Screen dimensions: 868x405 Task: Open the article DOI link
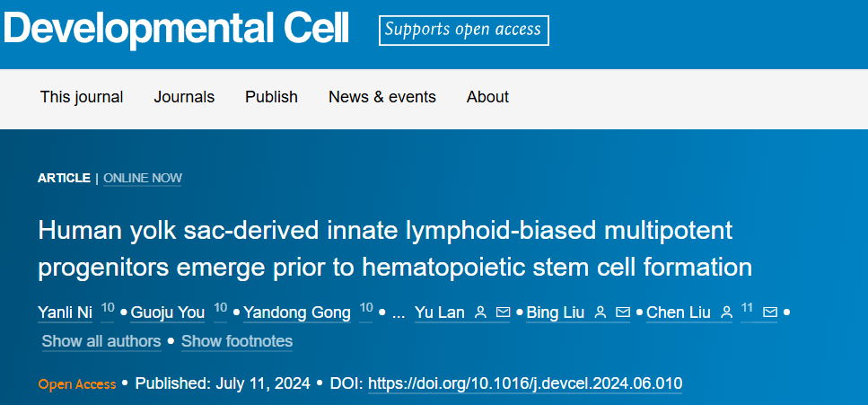point(525,383)
